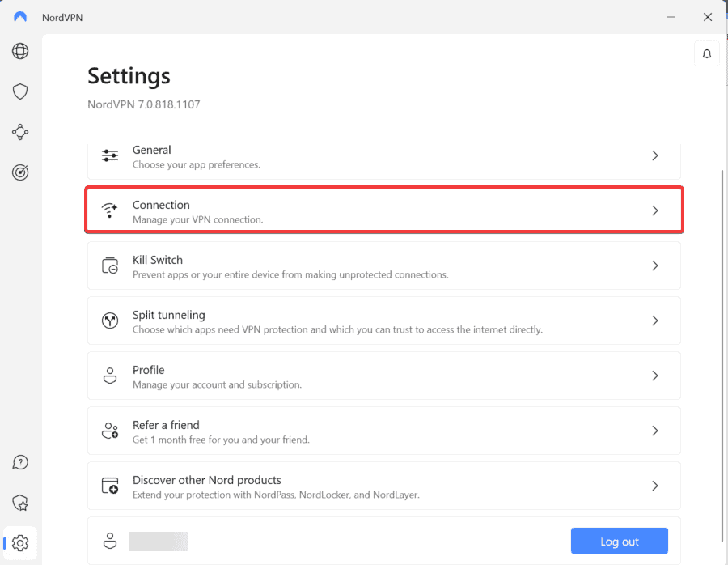This screenshot has height=565, width=728.
Task: Click the NordVPN logo in the title bar
Action: point(19,16)
